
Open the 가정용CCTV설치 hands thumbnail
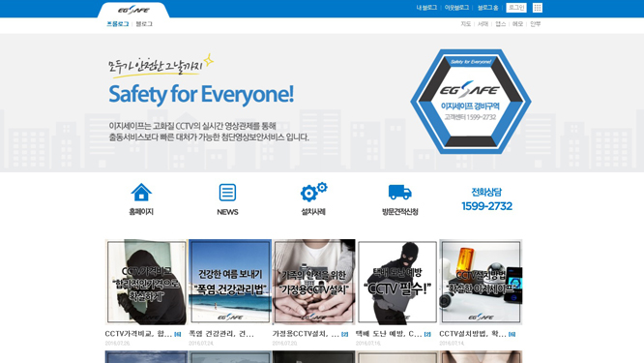pyautogui.click(x=314, y=282)
